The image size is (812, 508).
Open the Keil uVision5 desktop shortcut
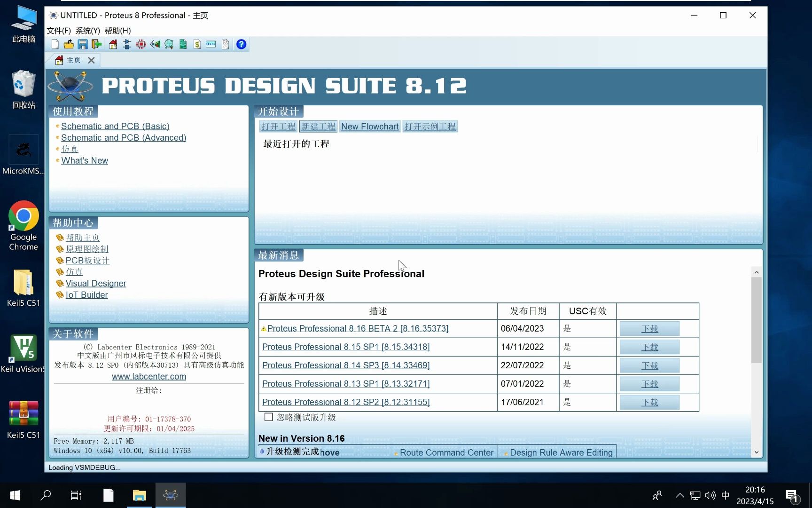point(23,354)
